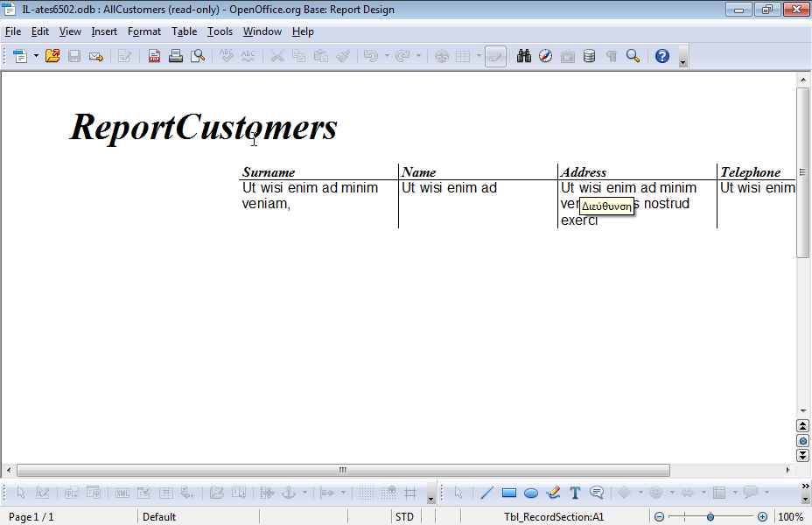Click the Cut scissors icon
812x525 pixels.
[277, 56]
